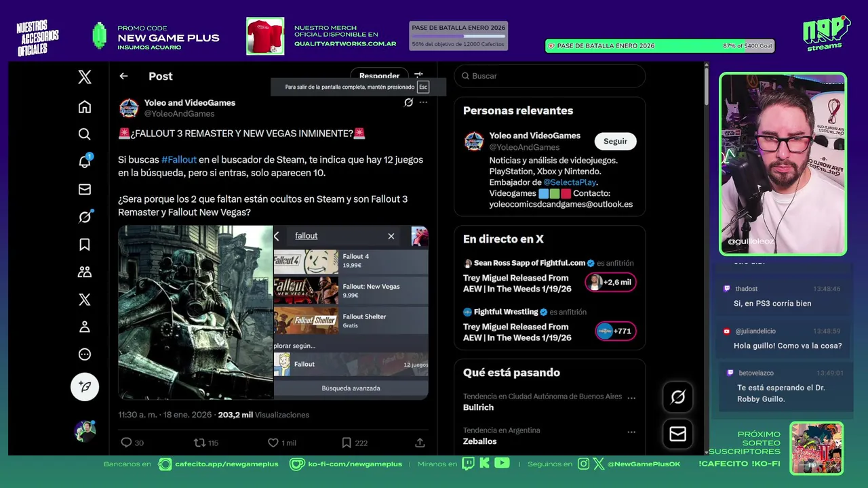
Task: Open Bullrich trending topic
Action: pyautogui.click(x=478, y=407)
